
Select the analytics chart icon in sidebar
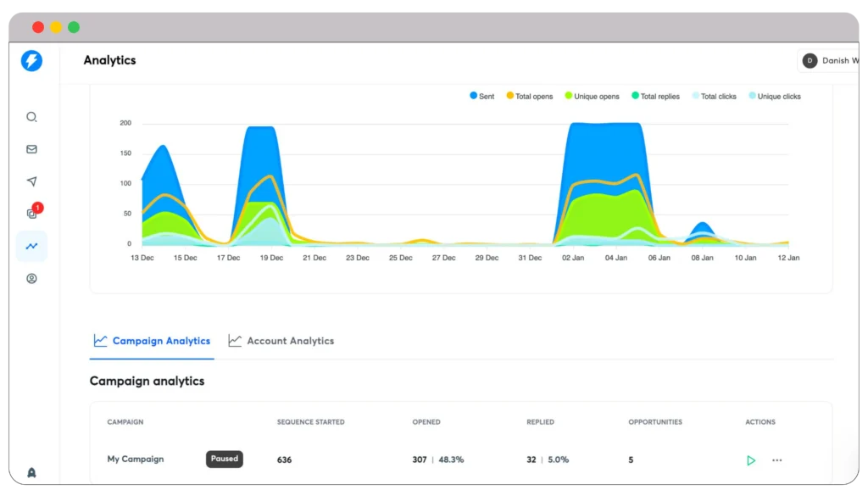(31, 246)
